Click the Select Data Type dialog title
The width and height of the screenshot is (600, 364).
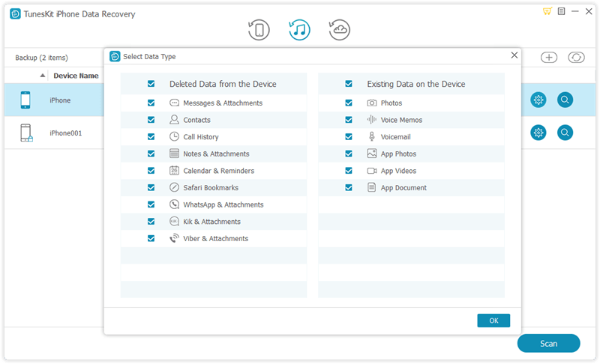(149, 56)
